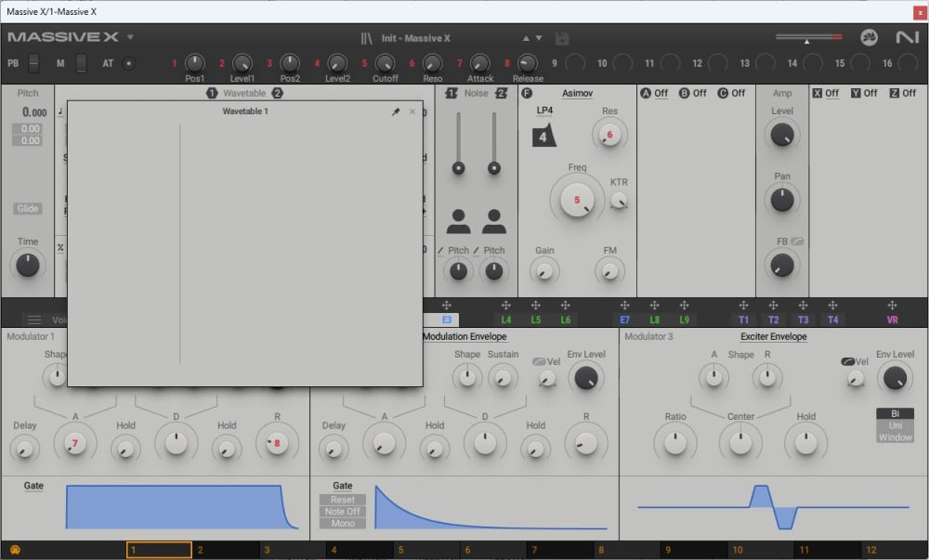Click the filter Freq knob
929x560 pixels.
[x=577, y=200]
